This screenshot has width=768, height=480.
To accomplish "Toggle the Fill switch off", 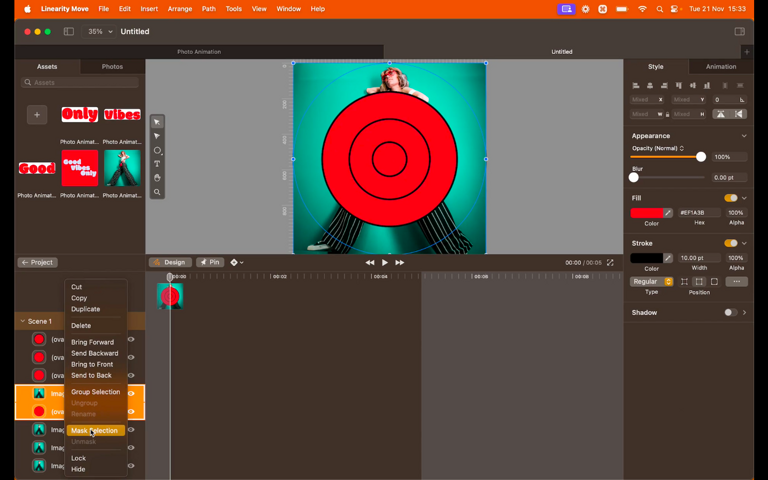I will [x=731, y=198].
